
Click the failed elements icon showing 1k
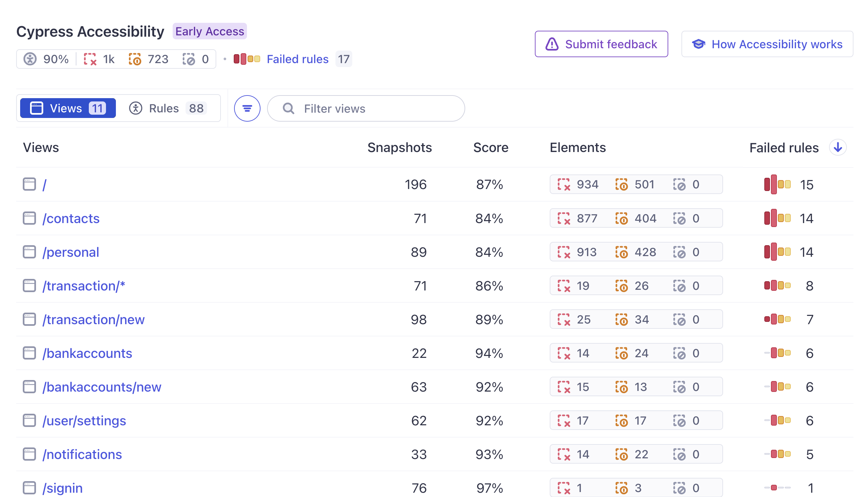pos(90,59)
